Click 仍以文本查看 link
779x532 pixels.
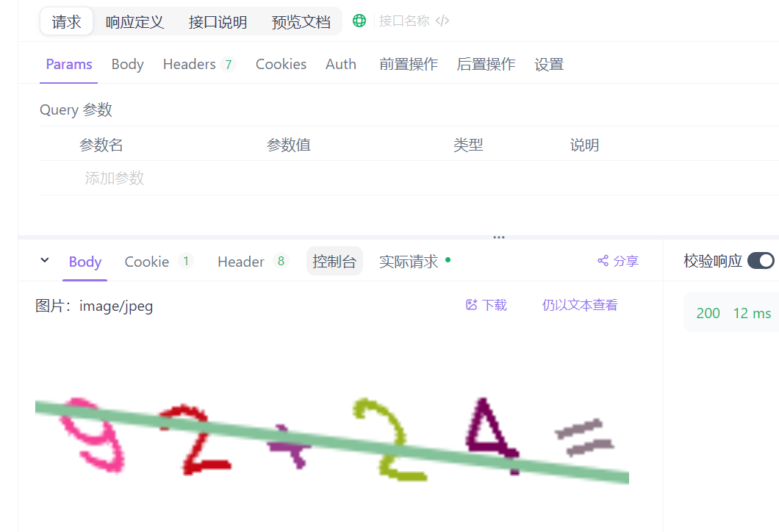tap(580, 305)
